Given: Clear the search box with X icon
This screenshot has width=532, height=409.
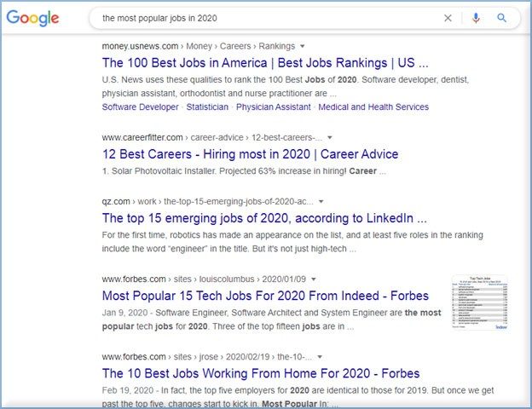Looking at the screenshot, I should (448, 18).
